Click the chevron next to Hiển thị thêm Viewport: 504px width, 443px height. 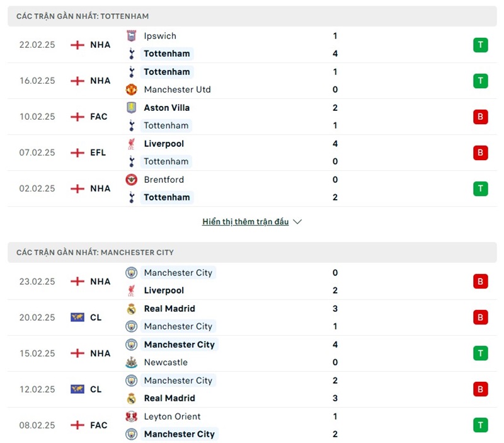[297, 221]
